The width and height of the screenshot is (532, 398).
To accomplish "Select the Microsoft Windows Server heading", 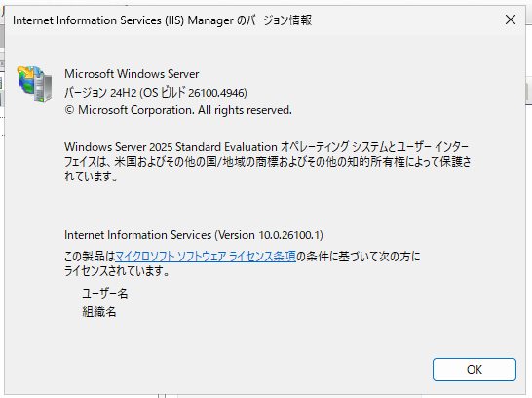I will pyautogui.click(x=132, y=74).
